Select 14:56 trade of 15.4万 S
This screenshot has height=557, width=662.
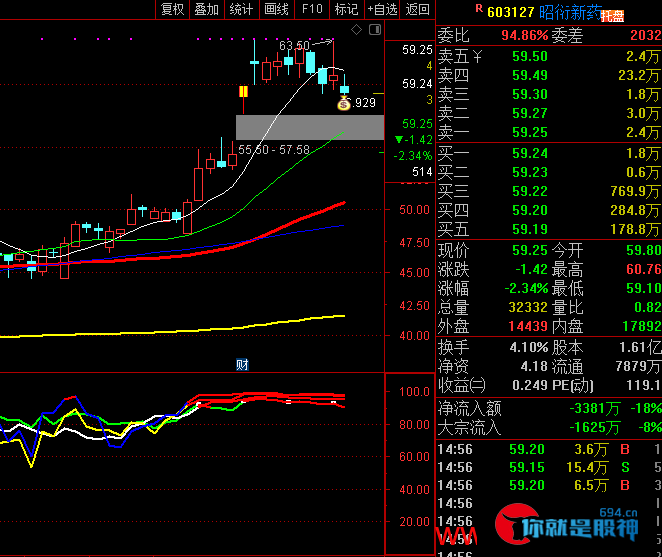click(548, 467)
